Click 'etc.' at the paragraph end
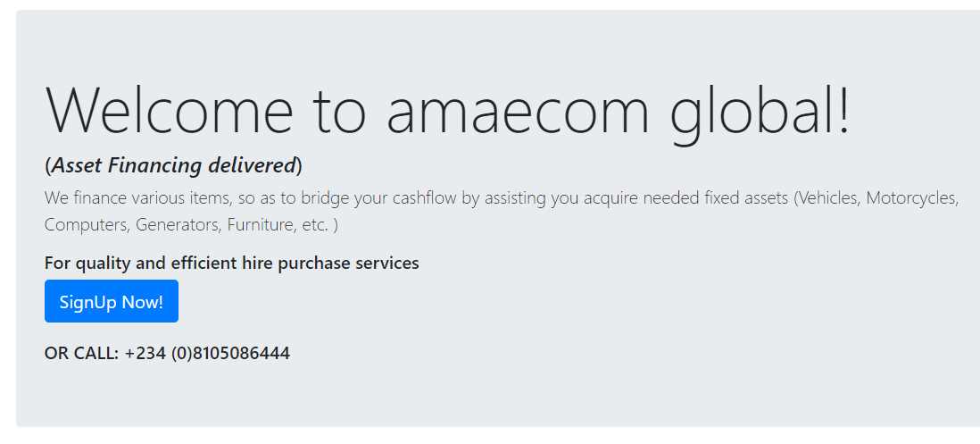The image size is (980, 444). 315,225
